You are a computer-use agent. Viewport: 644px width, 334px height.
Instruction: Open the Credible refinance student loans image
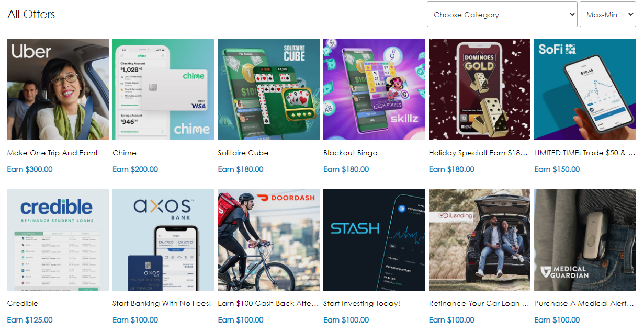click(58, 240)
